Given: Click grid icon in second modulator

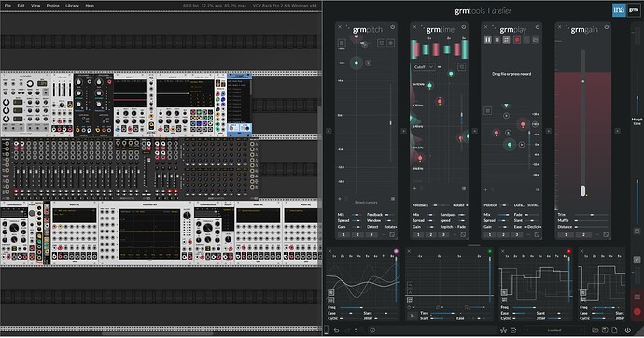Looking at the screenshot, I should (x=410, y=301).
